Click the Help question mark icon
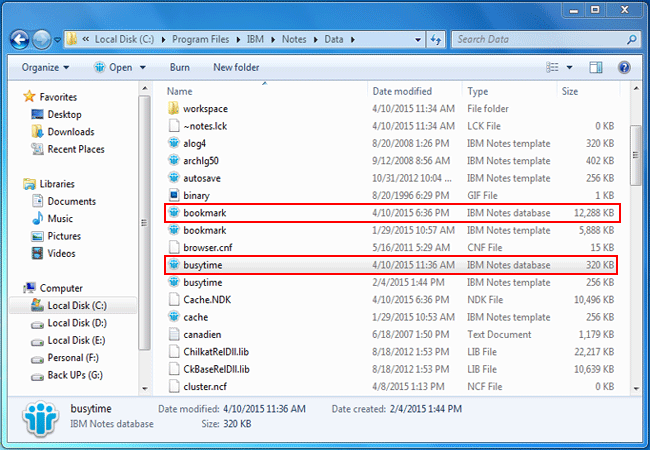The image size is (650, 450). point(624,68)
